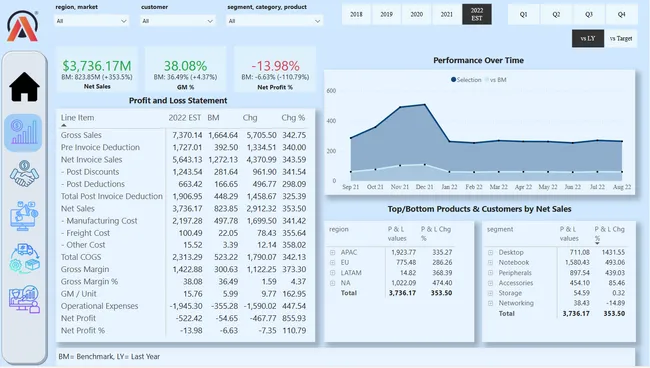The height and width of the screenshot is (368, 650).
Task: Open the customer dropdown
Action: click(x=177, y=21)
